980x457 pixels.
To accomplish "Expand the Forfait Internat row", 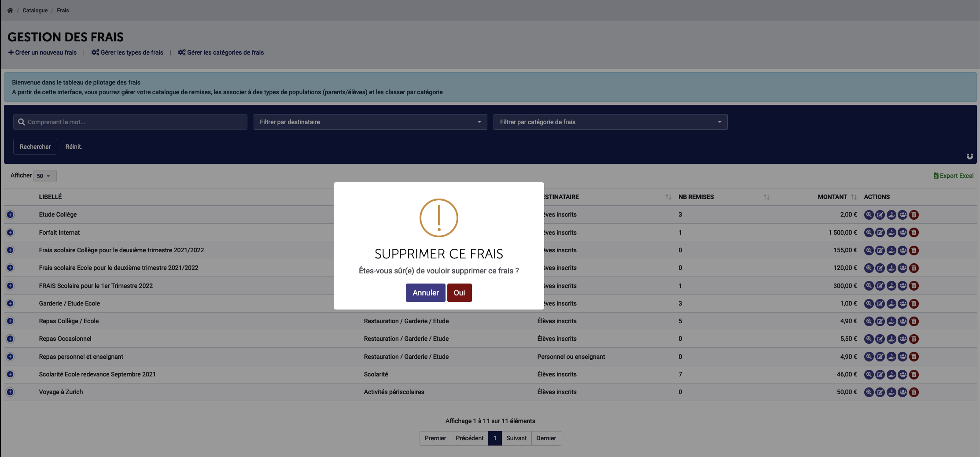I will [x=10, y=232].
